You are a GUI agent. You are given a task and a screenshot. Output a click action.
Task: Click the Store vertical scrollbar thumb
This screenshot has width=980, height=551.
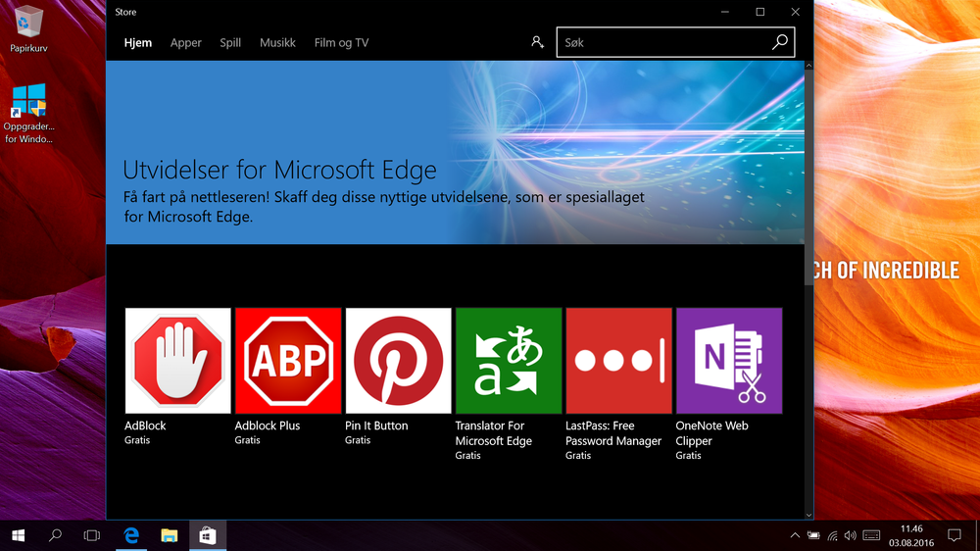pyautogui.click(x=808, y=177)
